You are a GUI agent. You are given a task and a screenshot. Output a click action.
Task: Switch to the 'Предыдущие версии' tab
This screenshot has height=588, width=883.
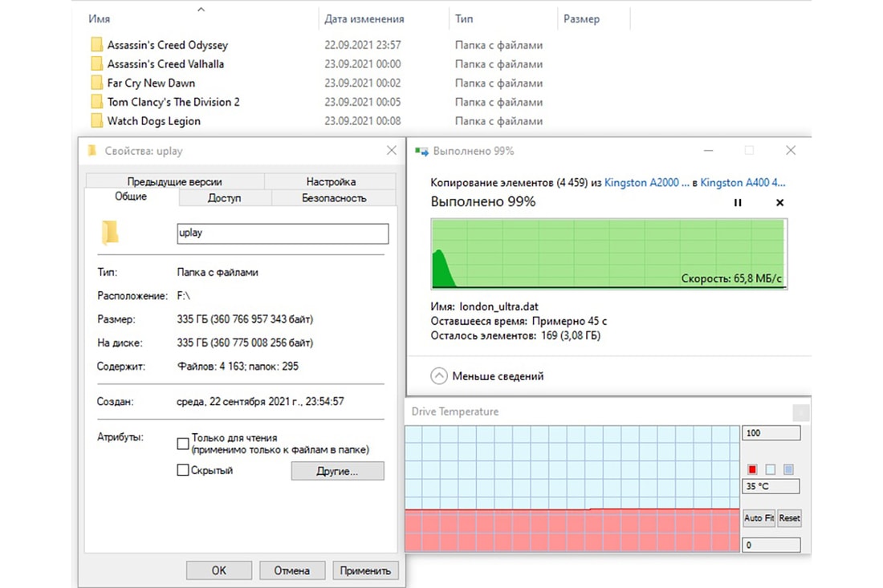pyautogui.click(x=174, y=181)
